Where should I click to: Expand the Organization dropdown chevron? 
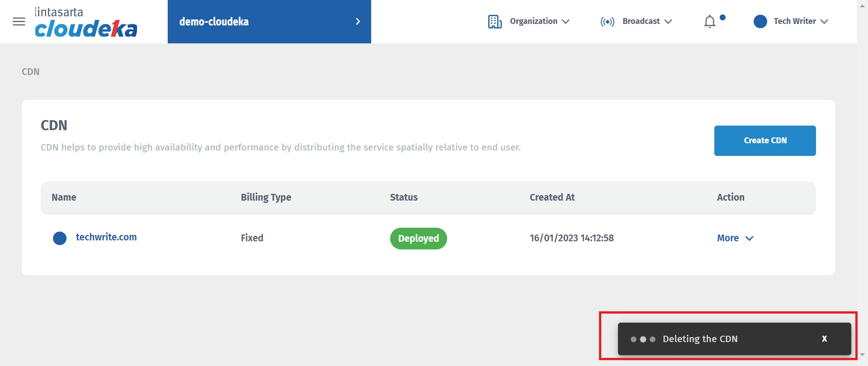click(x=566, y=22)
